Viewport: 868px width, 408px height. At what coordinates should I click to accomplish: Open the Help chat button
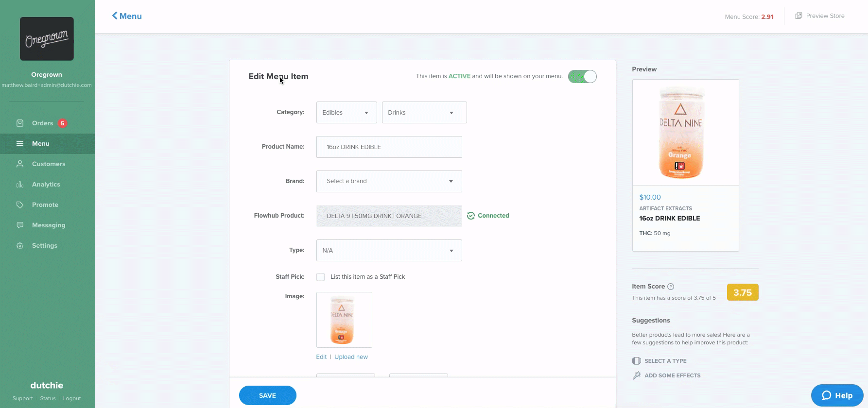(x=837, y=395)
